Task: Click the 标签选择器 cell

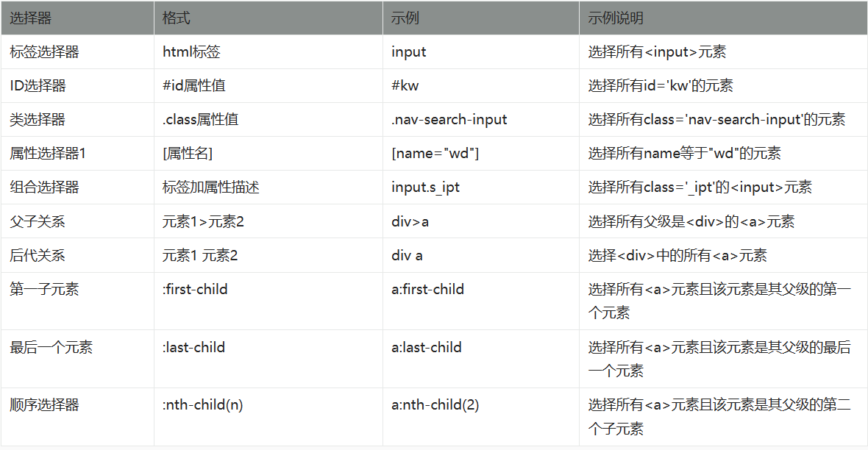Action: (x=44, y=52)
